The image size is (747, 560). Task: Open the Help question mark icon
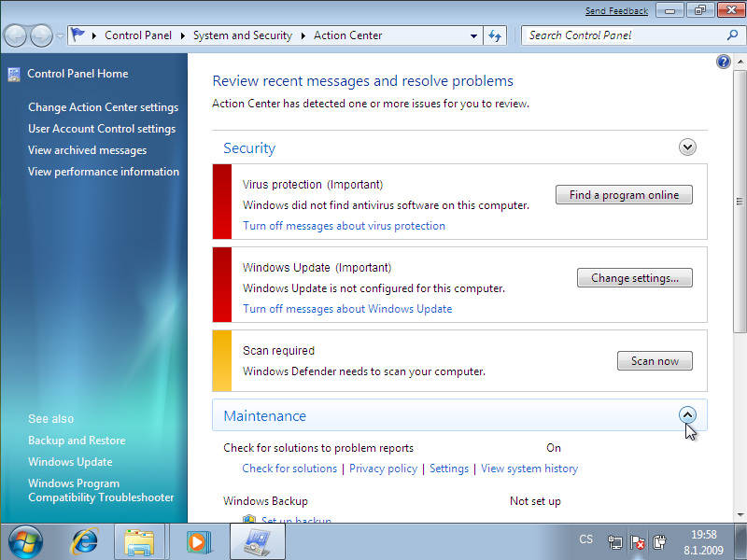723,62
